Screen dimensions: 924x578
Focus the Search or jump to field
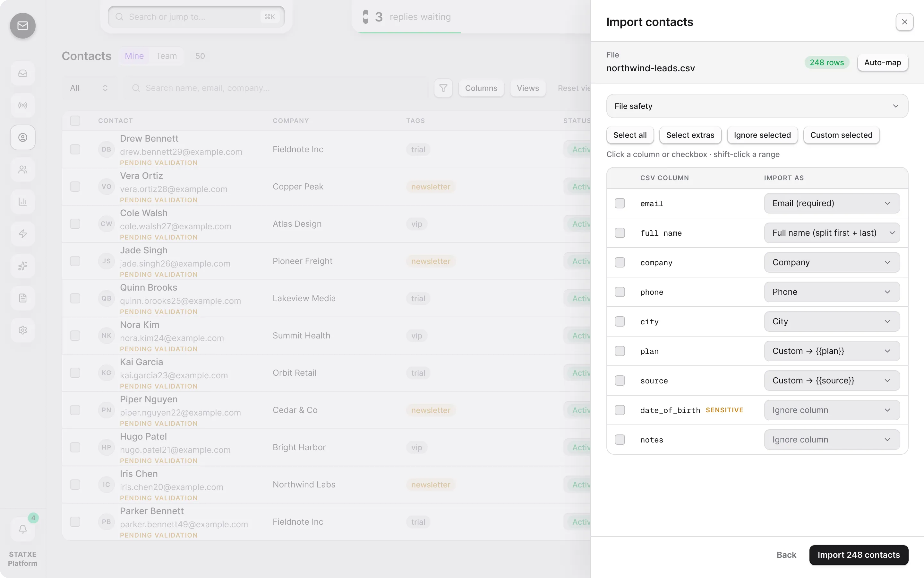196,17
